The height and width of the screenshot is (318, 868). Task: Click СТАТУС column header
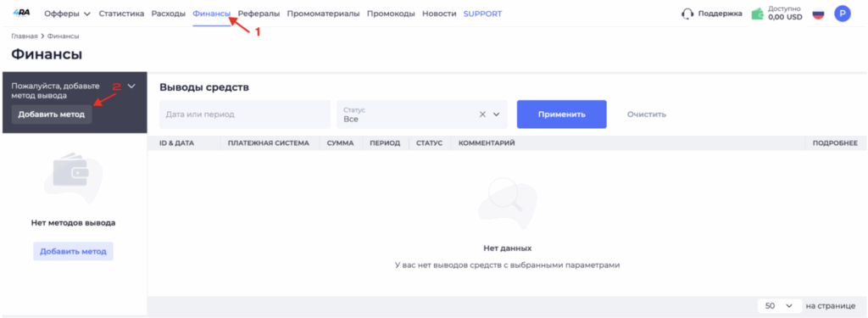point(430,143)
